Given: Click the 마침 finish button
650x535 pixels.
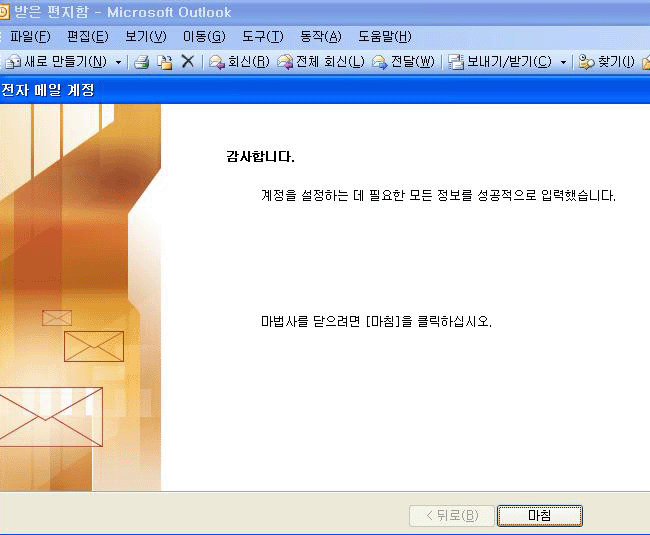Looking at the screenshot, I should pyautogui.click(x=540, y=516).
